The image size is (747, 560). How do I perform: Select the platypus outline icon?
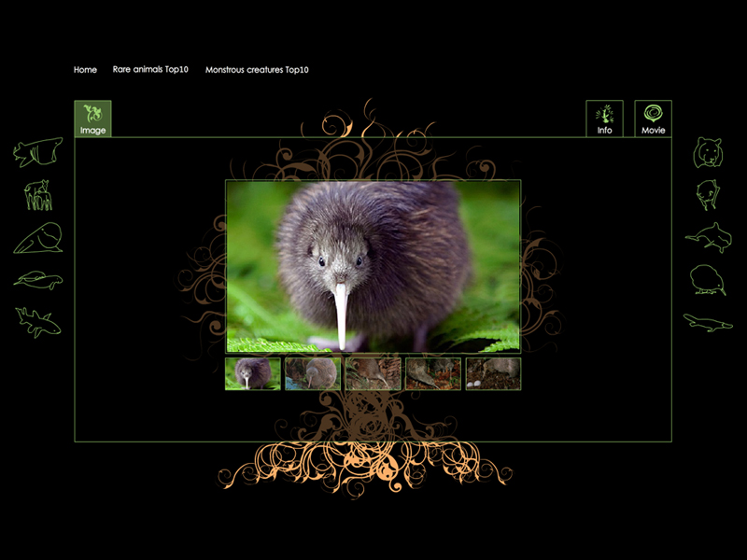click(708, 322)
